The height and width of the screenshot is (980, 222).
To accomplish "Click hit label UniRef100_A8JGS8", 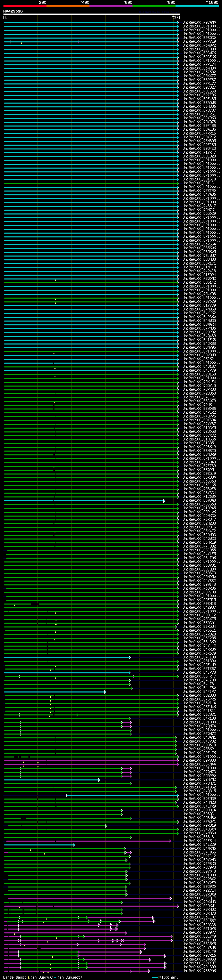I will point(199,91).
